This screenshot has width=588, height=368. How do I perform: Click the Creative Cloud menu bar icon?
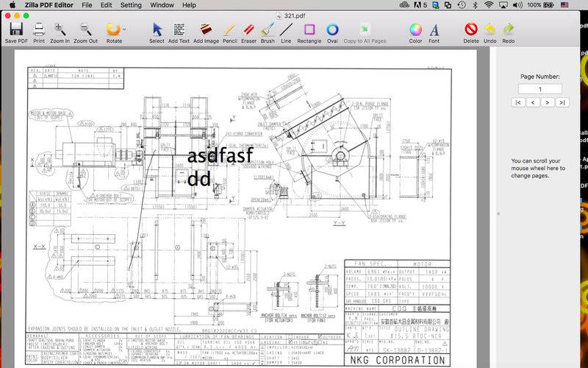pos(405,5)
